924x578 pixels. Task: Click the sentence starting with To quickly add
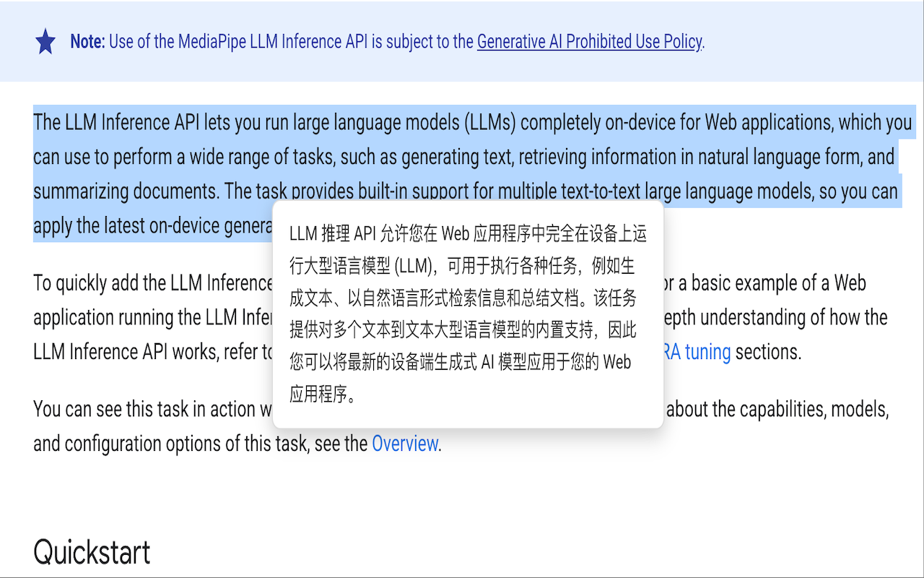[108, 282]
